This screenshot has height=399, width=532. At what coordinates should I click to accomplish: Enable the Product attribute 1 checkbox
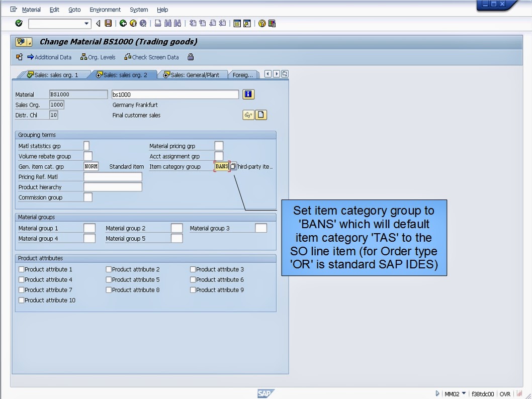pos(21,269)
